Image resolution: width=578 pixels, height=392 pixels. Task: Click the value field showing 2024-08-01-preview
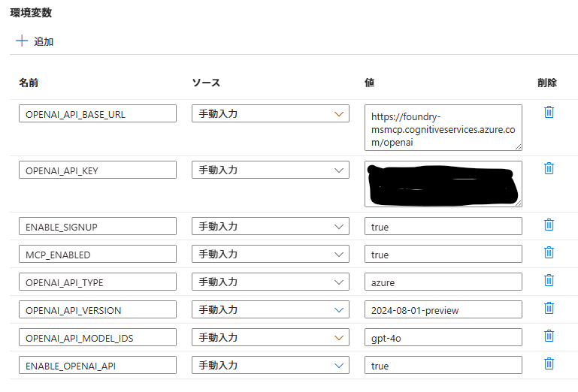point(443,310)
